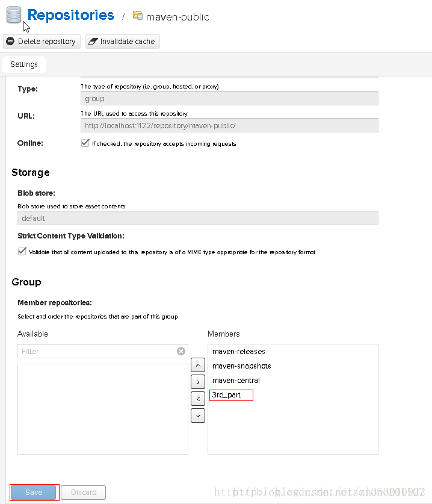Click the Blob store default field
Viewport: 432px width, 504px height.
point(198,218)
